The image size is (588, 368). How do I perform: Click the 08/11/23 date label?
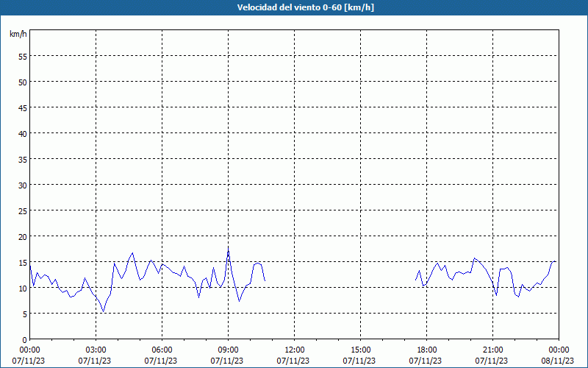(x=558, y=361)
